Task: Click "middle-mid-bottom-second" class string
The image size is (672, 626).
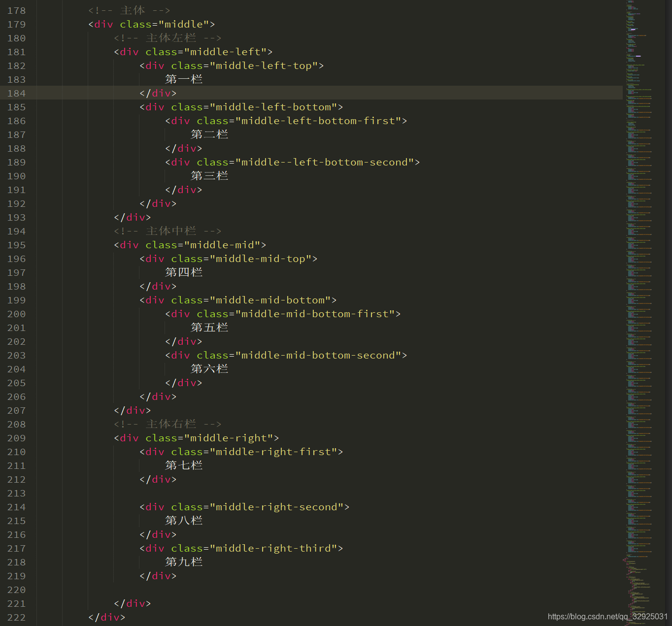Action: [318, 355]
